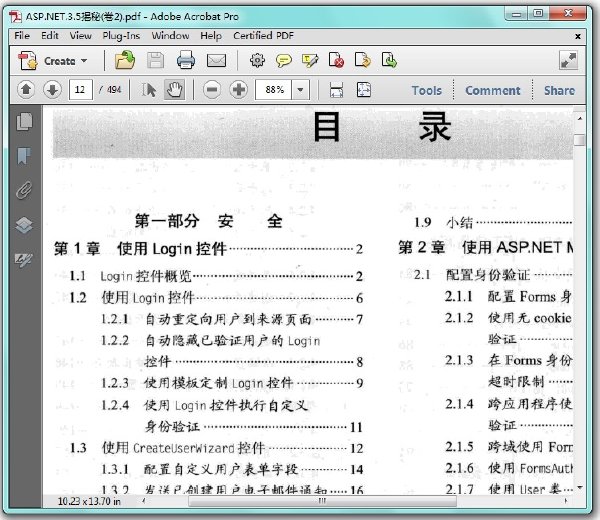Open the Edit menu

coord(50,36)
